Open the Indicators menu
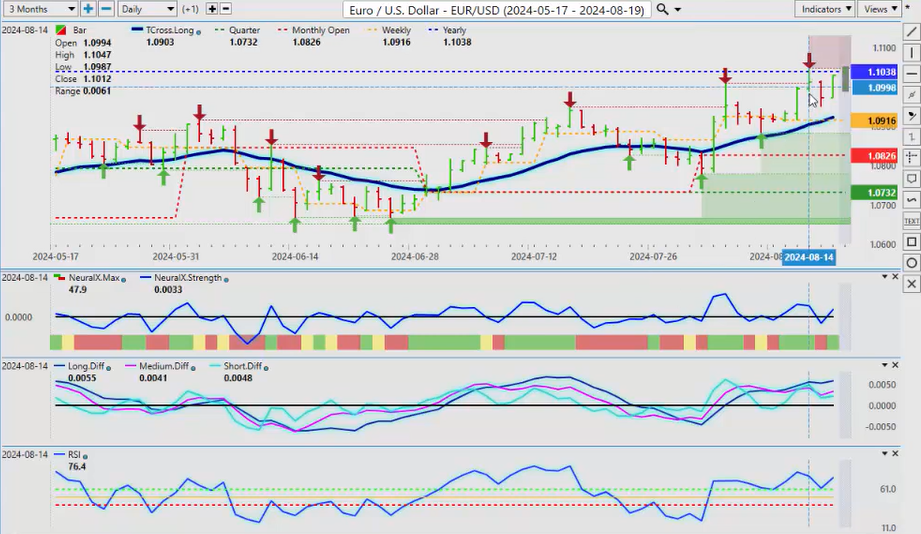The width and height of the screenshot is (921, 534). 826,9
